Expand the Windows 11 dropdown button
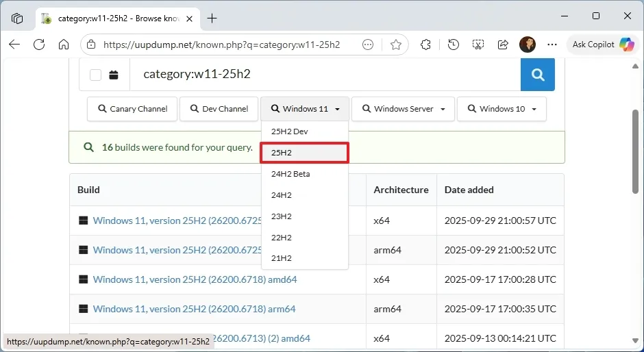The image size is (644, 352). pyautogui.click(x=305, y=109)
